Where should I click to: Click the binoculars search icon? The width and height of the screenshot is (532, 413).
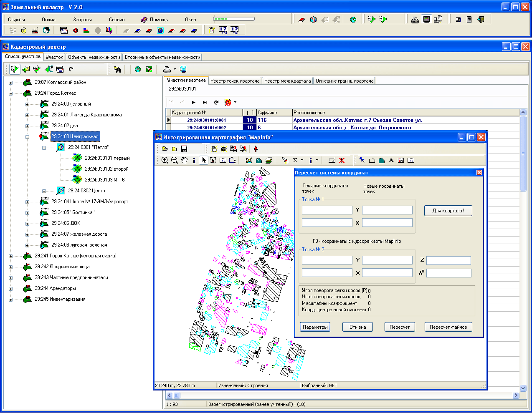(x=117, y=69)
